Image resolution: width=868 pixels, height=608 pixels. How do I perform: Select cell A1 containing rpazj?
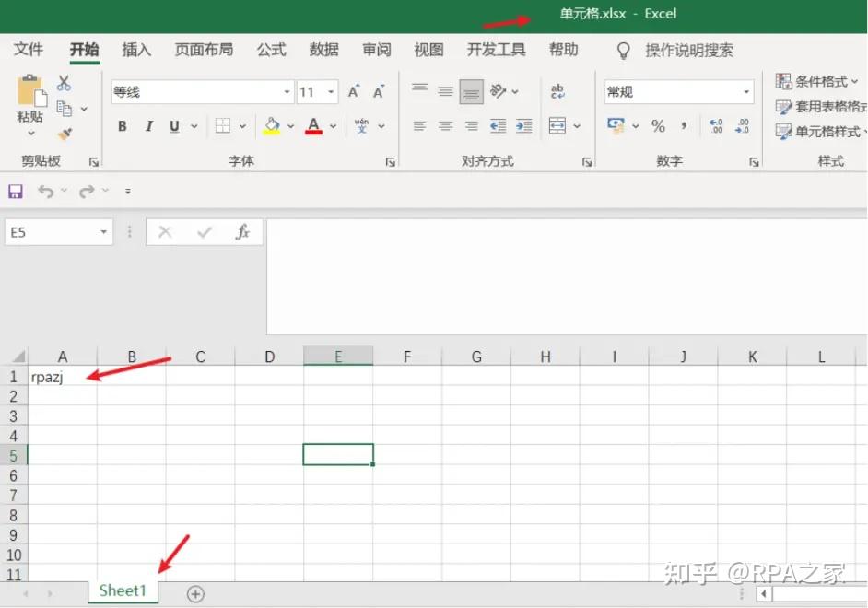[x=63, y=376]
